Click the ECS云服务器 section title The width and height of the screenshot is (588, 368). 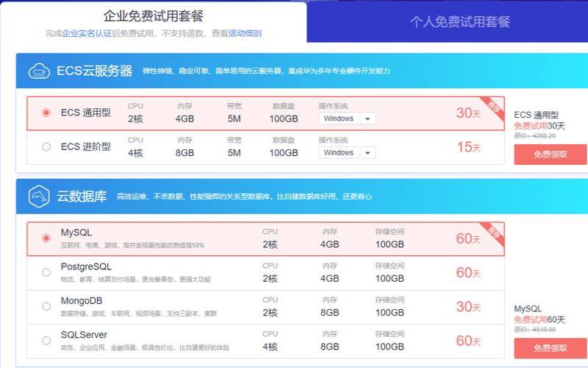pos(94,71)
